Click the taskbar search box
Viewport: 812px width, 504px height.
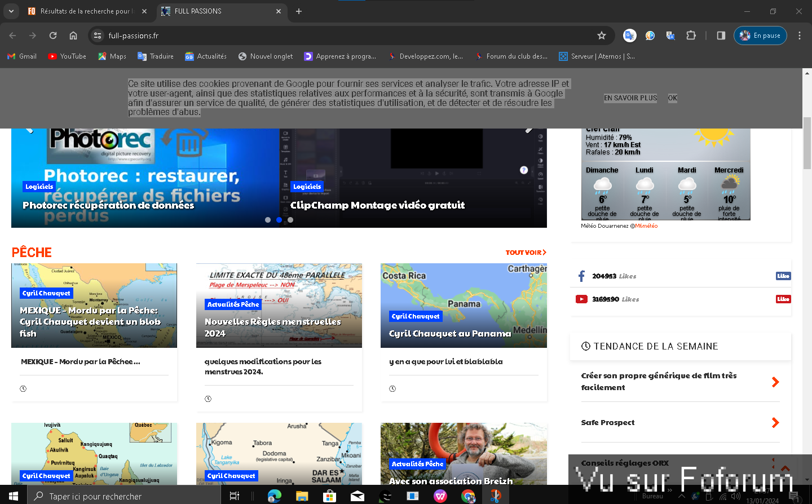click(123, 496)
